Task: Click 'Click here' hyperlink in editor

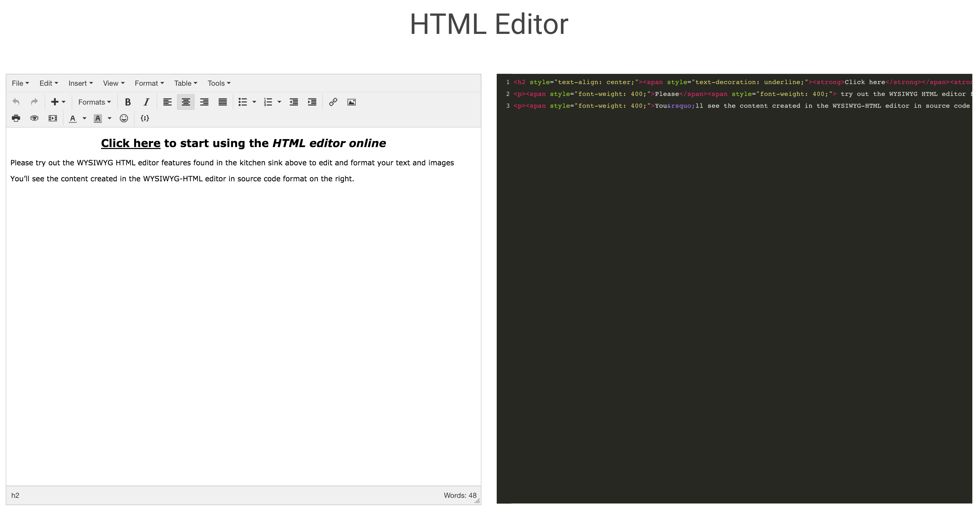Action: [x=130, y=143]
